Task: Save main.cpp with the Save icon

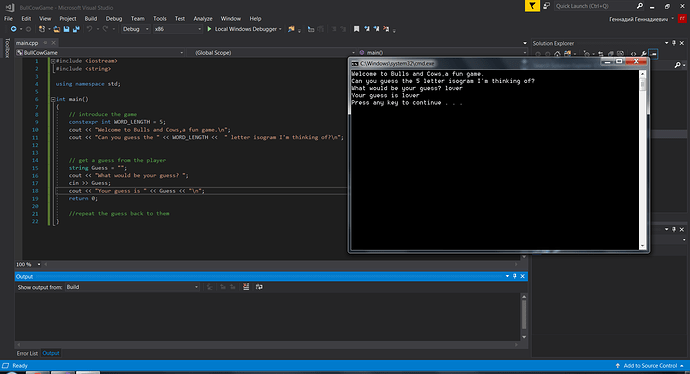Action: (x=66, y=29)
